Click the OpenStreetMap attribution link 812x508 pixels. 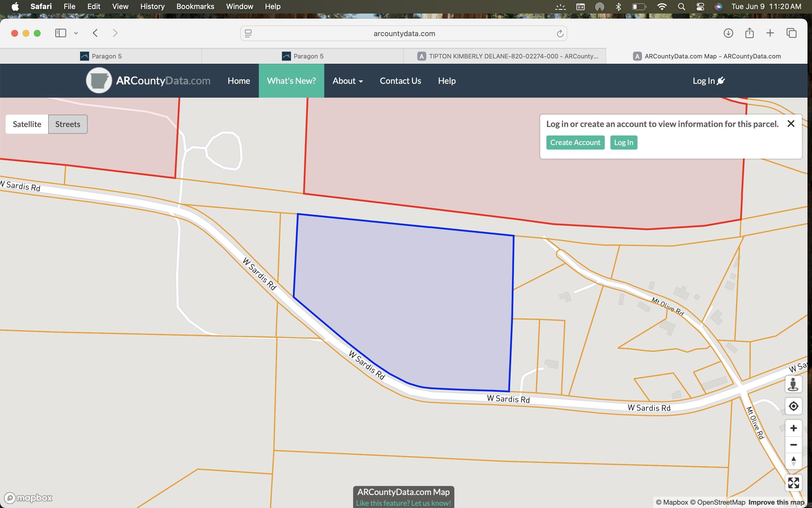tap(718, 502)
